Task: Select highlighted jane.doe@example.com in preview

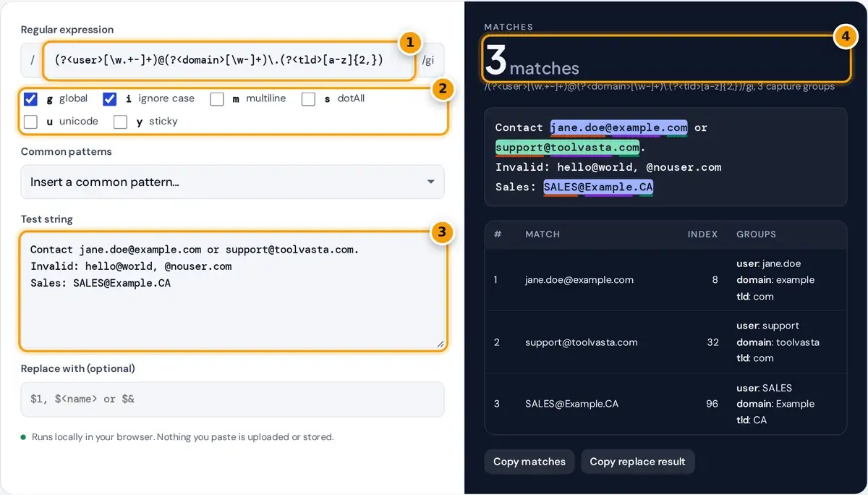Action: click(619, 127)
